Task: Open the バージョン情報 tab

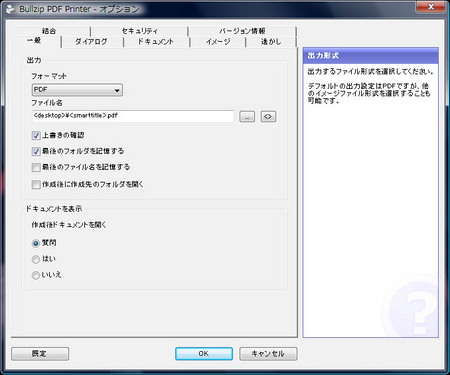Action: point(242,31)
